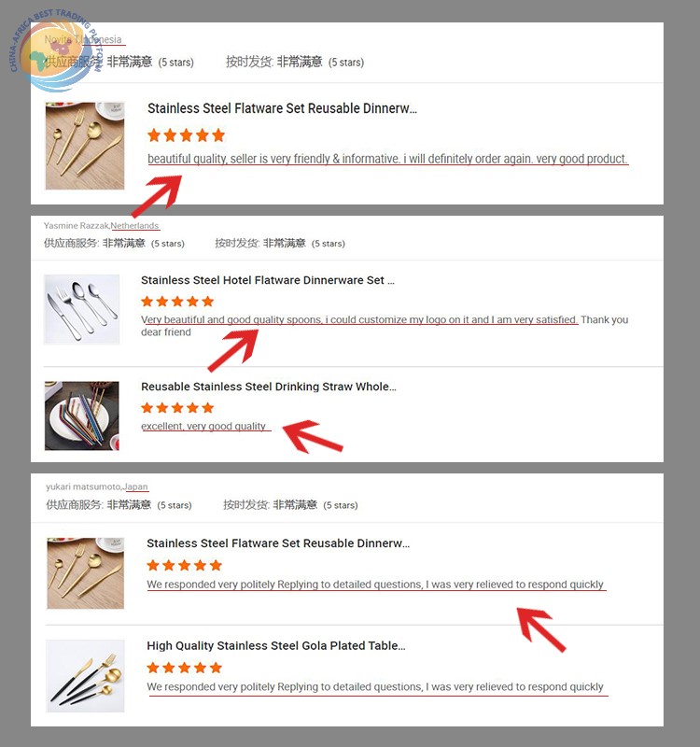Select reviewer name Yasmine Razzak, Netherlands
This screenshot has height=747, width=700.
102,225
